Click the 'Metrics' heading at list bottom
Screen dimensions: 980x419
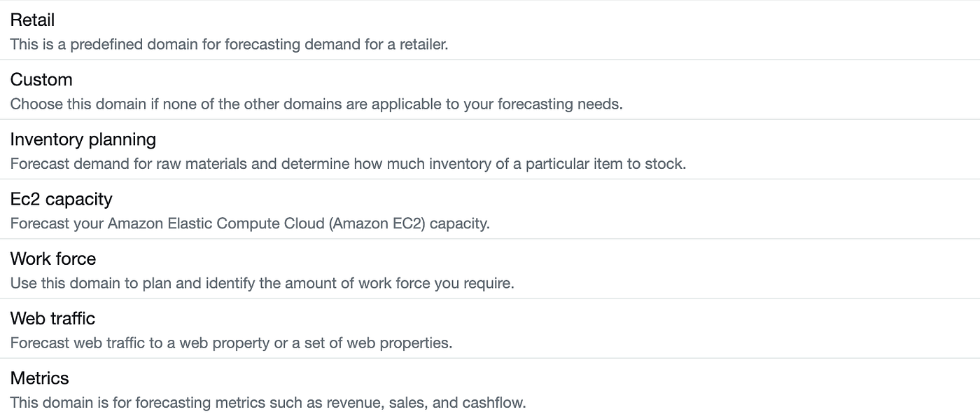click(39, 378)
